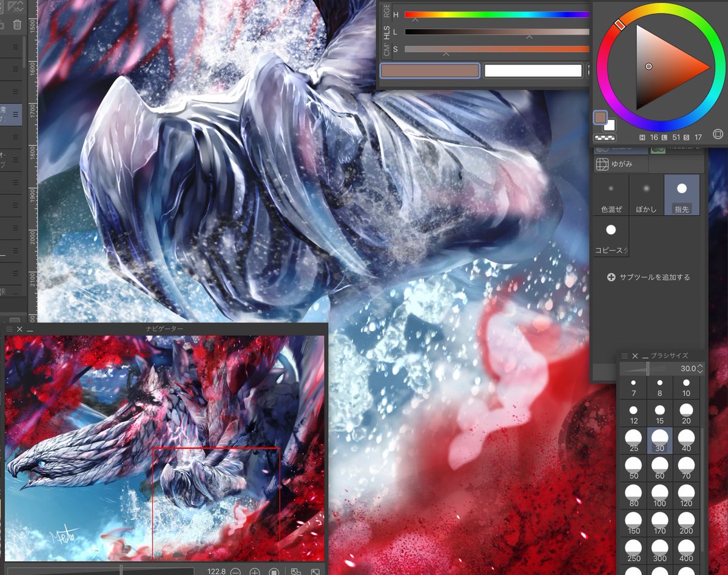The height and width of the screenshot is (575, 728).
Task: Click the layer panel scrollbar
Action: point(25,53)
